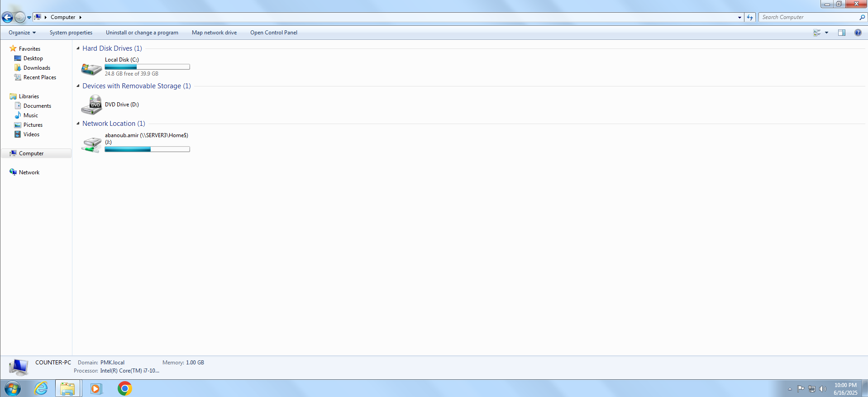868x397 pixels.
Task: Open Windows Media Player from taskbar
Action: click(x=96, y=388)
